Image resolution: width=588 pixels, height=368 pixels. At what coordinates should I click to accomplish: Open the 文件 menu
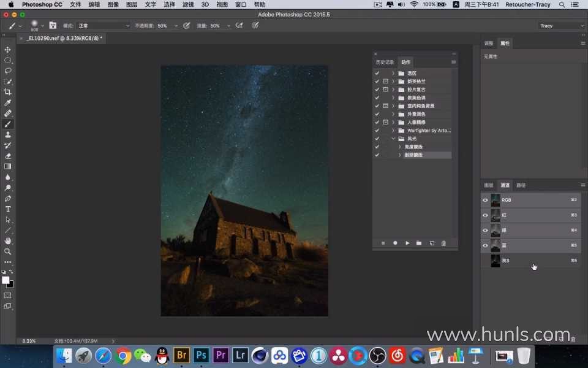tap(75, 4)
